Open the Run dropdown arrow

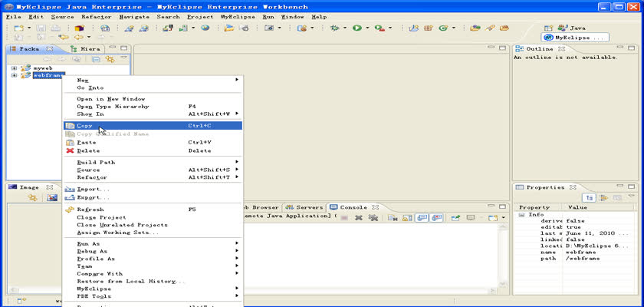(x=367, y=28)
